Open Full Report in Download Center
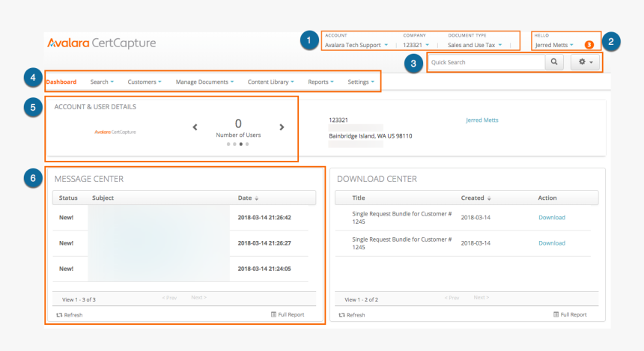644x351 pixels. coord(570,314)
